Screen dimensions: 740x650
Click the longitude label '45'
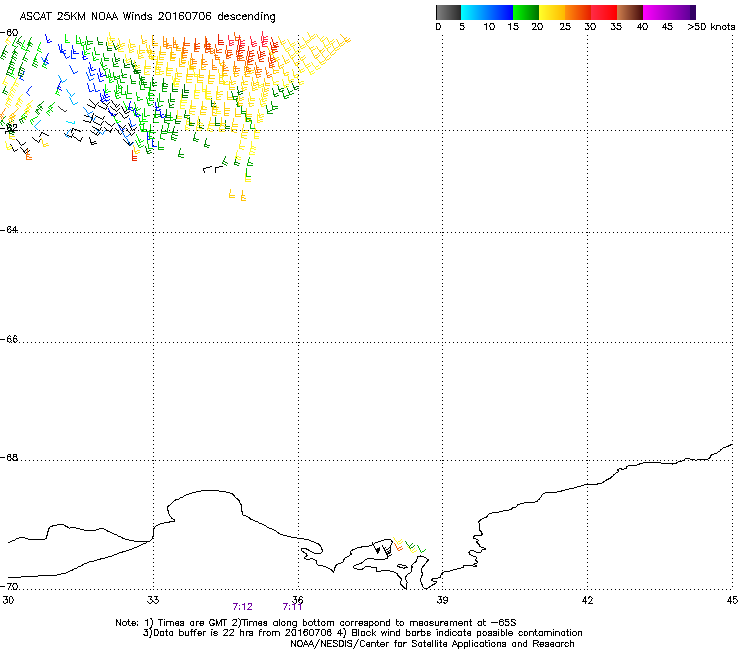pos(732,600)
